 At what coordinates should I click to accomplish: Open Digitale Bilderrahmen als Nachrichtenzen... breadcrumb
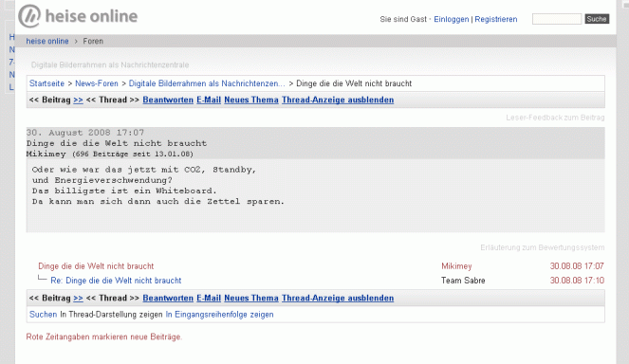207,83
